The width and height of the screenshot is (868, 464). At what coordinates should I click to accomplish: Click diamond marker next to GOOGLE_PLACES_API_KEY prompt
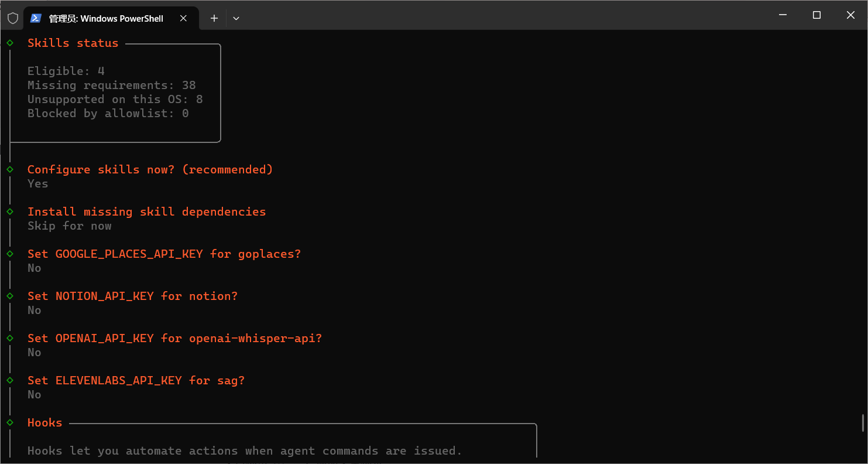click(x=10, y=254)
